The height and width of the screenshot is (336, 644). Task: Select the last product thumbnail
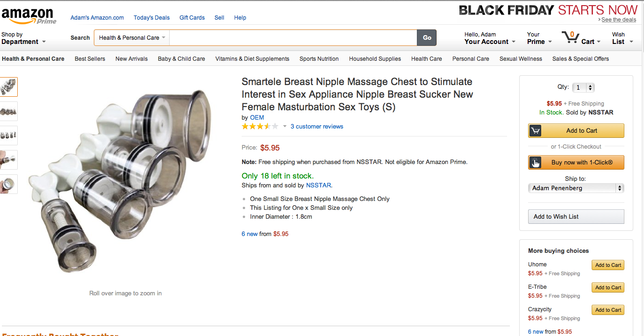point(8,184)
